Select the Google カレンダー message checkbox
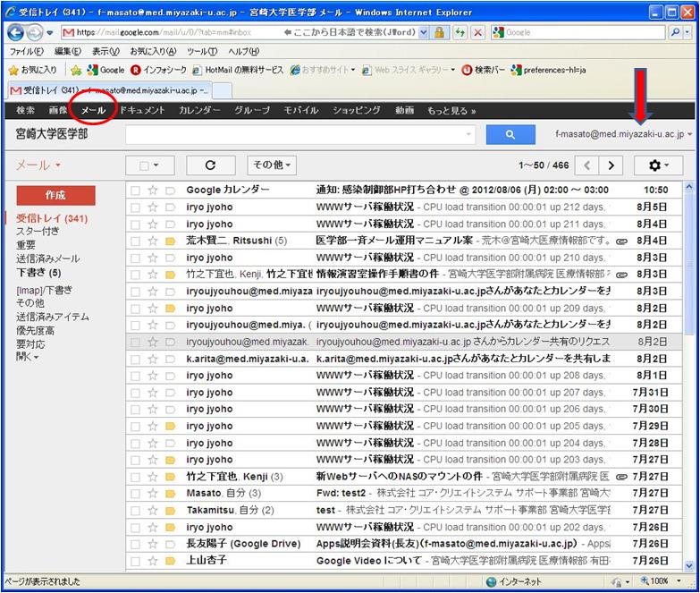The height and width of the screenshot is (593, 700). [136, 191]
